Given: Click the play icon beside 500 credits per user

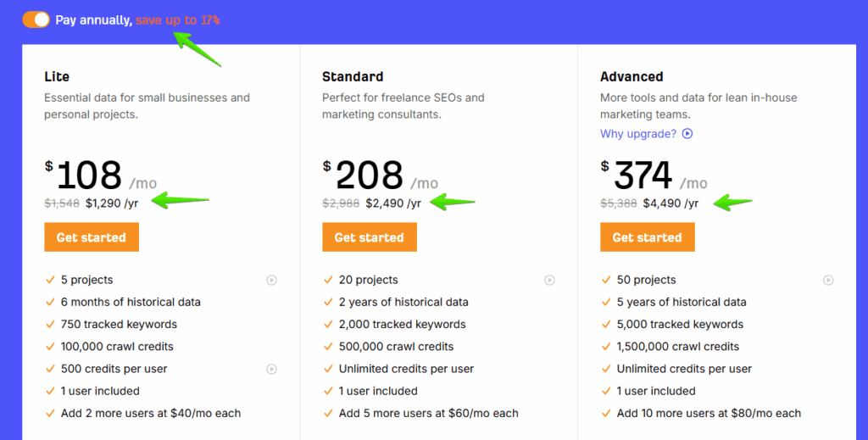Looking at the screenshot, I should tap(271, 369).
